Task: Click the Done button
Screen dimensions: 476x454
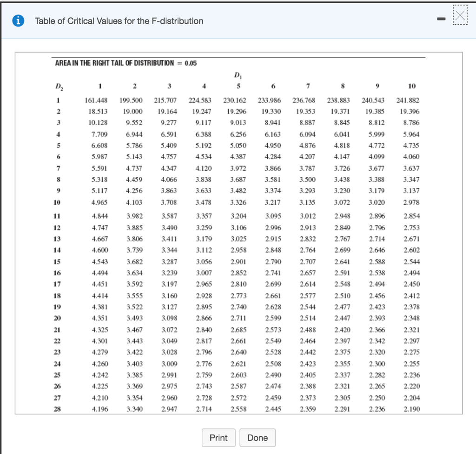Action: (x=258, y=438)
